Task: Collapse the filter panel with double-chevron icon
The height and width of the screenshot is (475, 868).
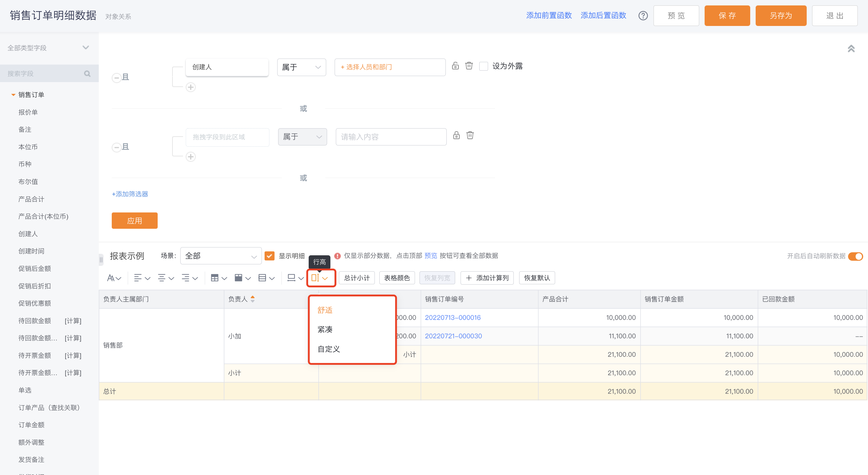Action: (x=851, y=49)
